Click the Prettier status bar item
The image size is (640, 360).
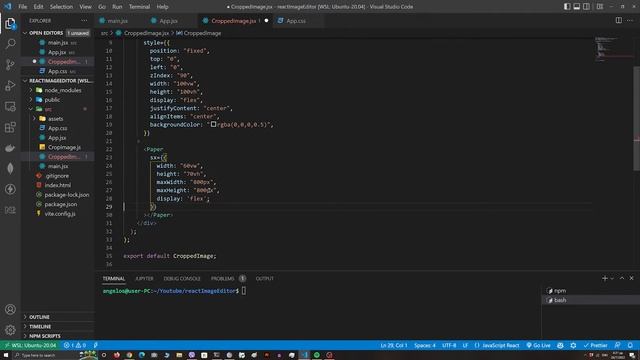pos(596,345)
